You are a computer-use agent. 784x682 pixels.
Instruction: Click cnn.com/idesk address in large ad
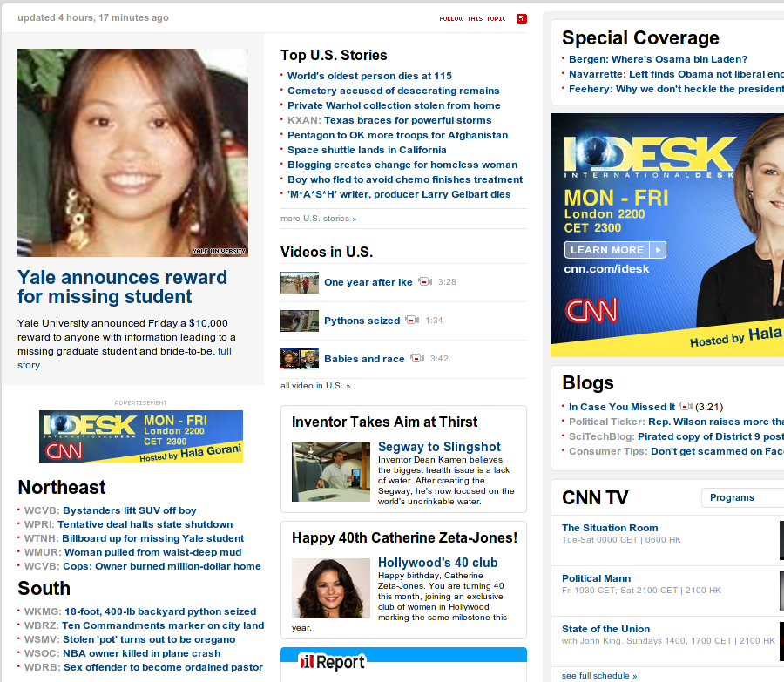606,269
